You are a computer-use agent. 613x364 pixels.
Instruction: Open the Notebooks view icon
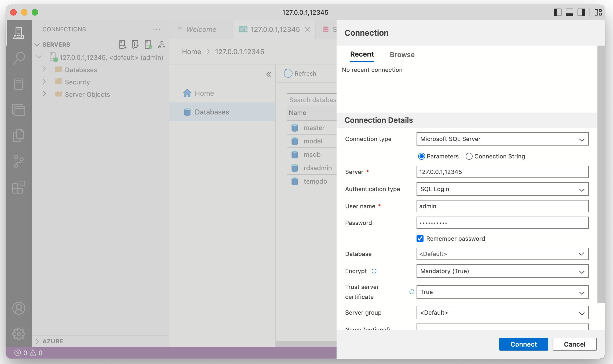click(19, 84)
